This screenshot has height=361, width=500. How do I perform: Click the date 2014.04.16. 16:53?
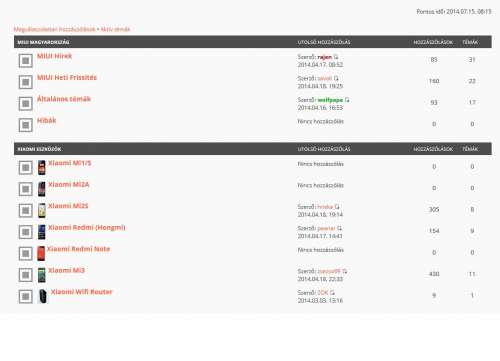coord(320,108)
